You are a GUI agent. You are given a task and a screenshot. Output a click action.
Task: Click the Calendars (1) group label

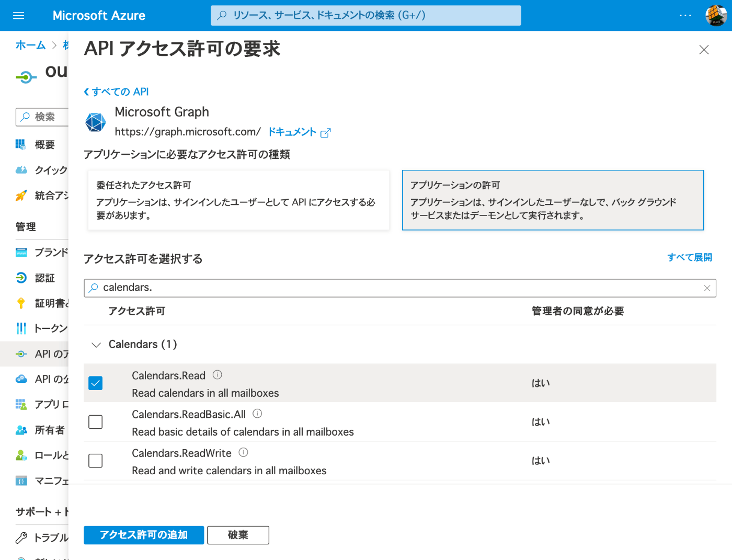coord(143,344)
